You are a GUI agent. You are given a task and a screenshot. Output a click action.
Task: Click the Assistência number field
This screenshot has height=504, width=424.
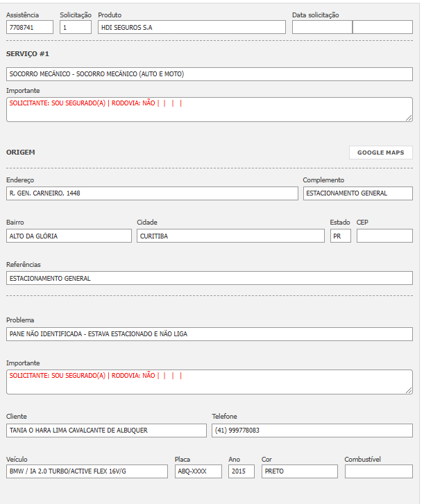pyautogui.click(x=30, y=27)
